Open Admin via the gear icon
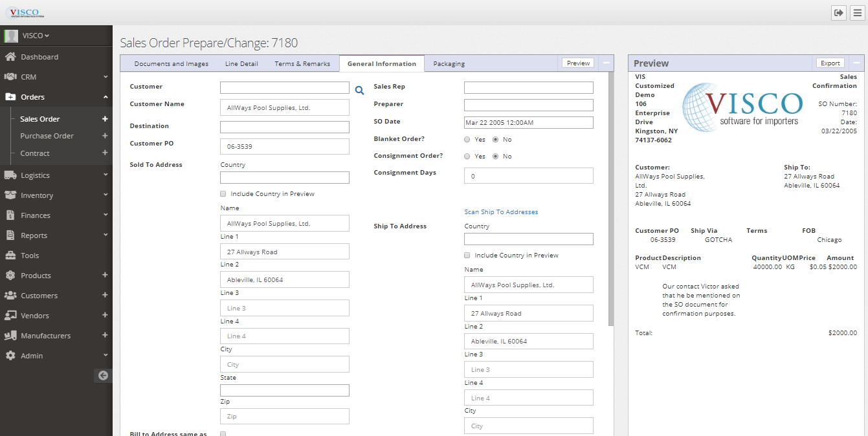Image resolution: width=868 pixels, height=436 pixels. 10,355
